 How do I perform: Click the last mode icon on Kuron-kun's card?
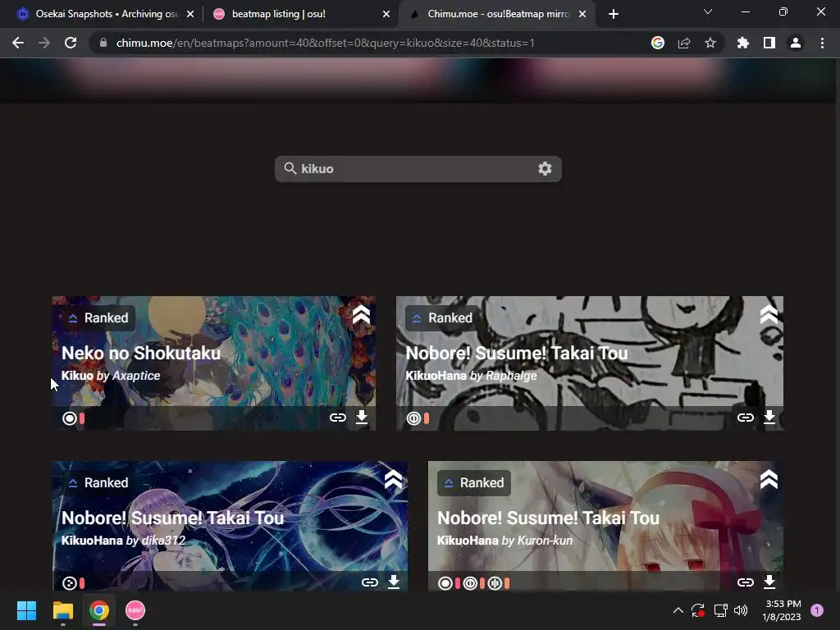pos(495,583)
